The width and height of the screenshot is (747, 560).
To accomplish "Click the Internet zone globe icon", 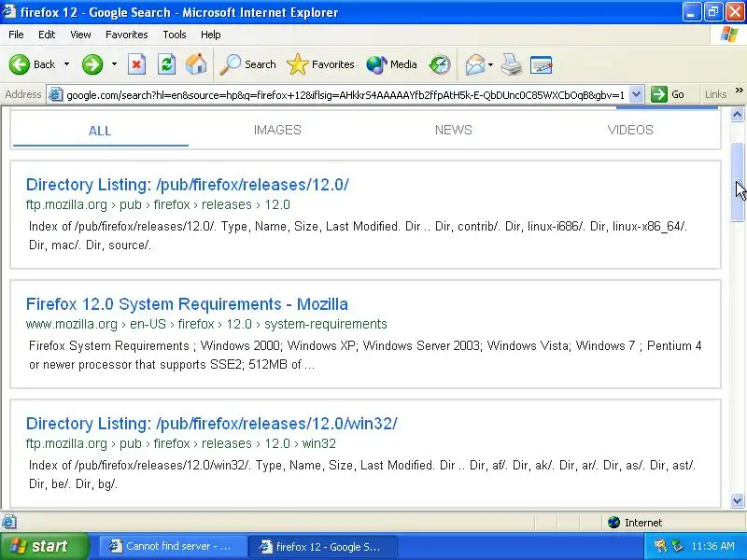I will [x=613, y=523].
